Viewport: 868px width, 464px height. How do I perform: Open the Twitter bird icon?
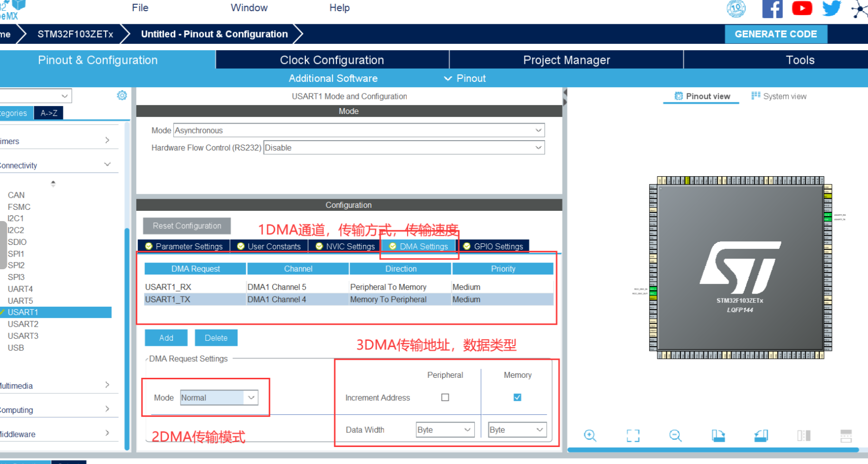click(831, 9)
